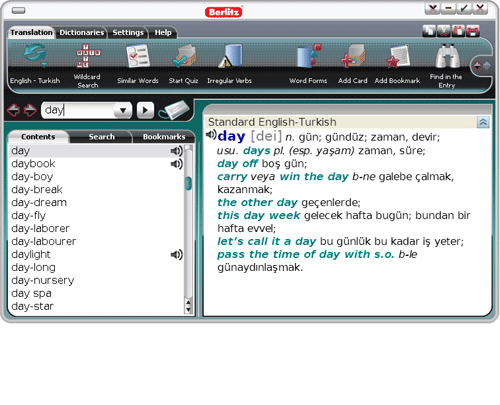Open the search word dropdown arrow

click(123, 110)
